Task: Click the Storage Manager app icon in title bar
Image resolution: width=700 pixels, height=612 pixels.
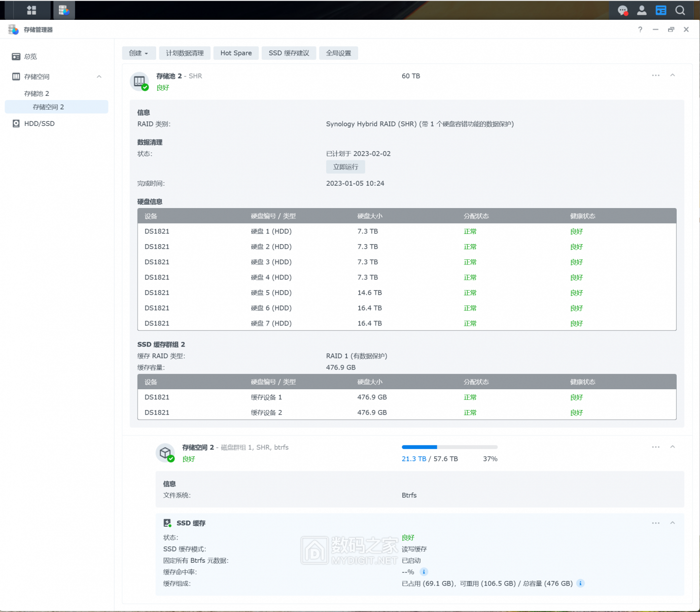Action: pyautogui.click(x=14, y=29)
